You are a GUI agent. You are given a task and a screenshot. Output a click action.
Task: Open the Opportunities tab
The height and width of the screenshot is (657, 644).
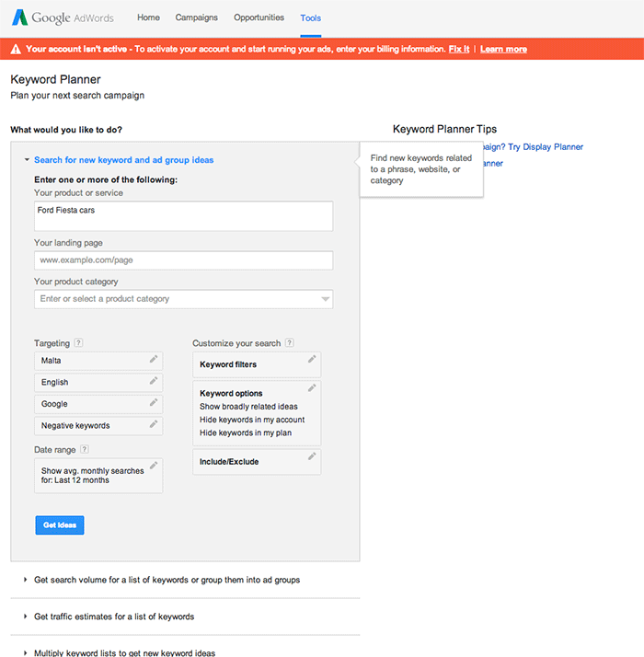tap(259, 17)
